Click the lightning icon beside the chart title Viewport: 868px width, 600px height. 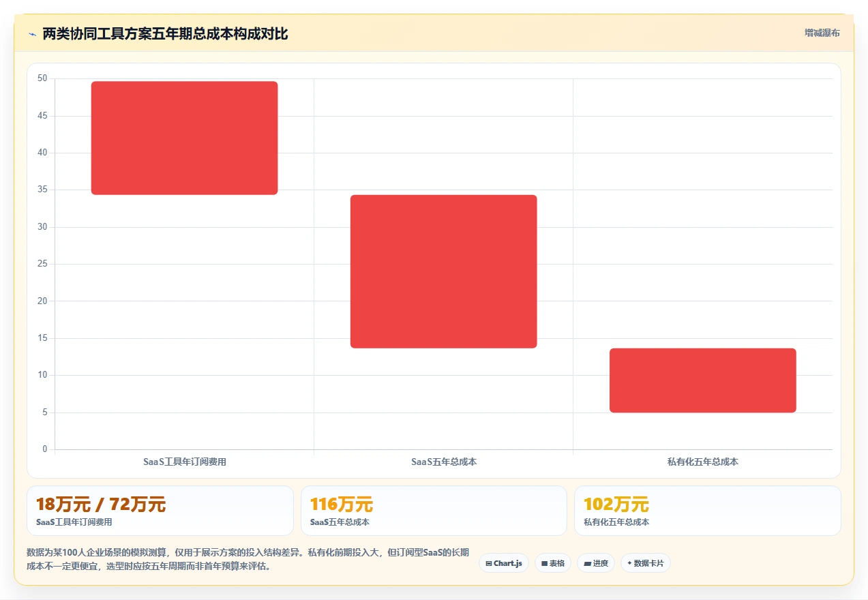tap(32, 34)
